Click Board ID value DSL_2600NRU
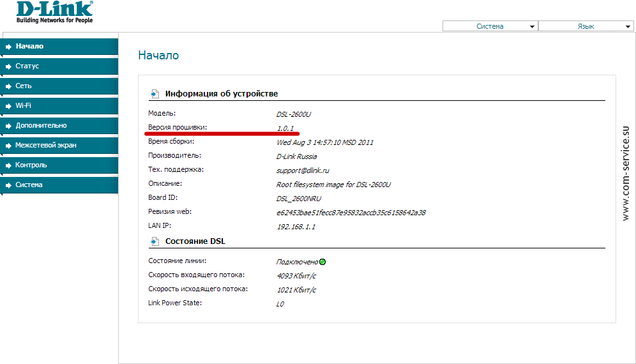Viewport: 636px width, 364px height. [x=299, y=199]
